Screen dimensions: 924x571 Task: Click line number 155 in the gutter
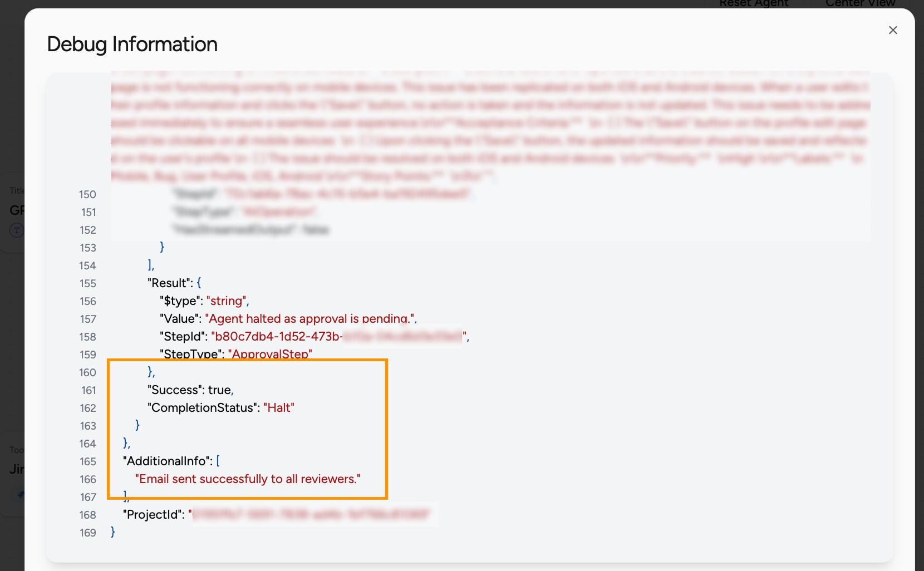(x=88, y=283)
